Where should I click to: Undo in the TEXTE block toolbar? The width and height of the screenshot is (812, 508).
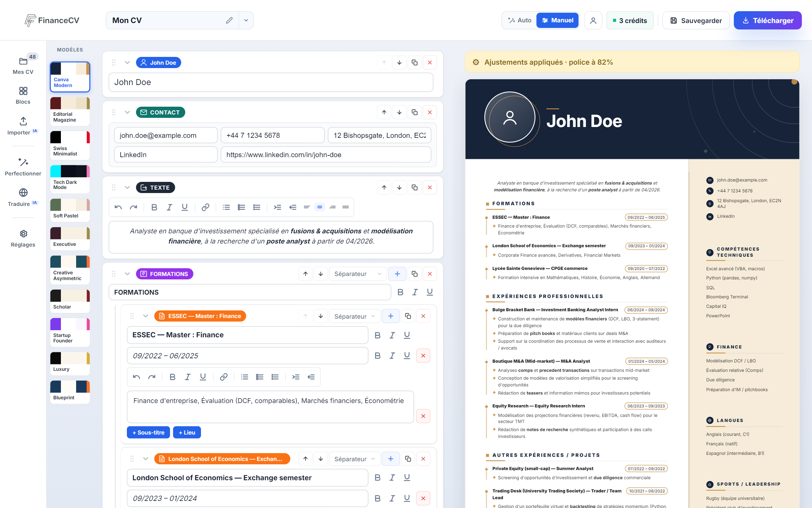pyautogui.click(x=118, y=207)
